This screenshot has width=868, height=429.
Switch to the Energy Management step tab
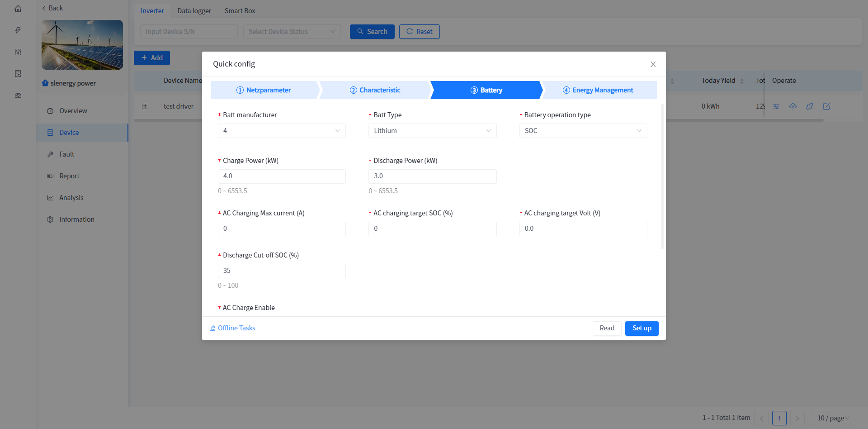coord(598,90)
